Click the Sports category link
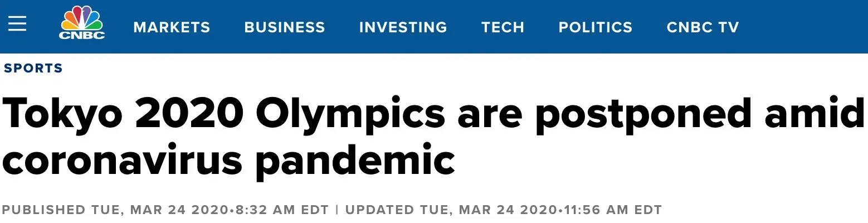The image size is (868, 223). (33, 69)
